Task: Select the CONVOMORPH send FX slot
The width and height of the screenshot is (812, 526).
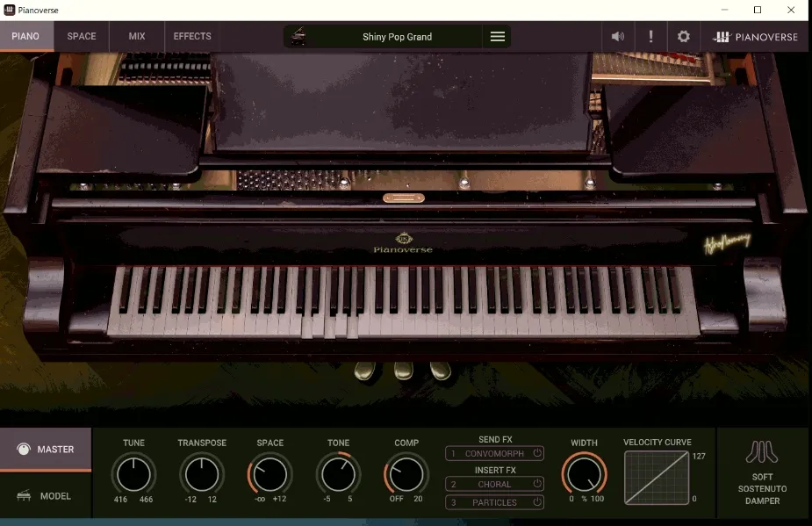Action: pos(494,453)
